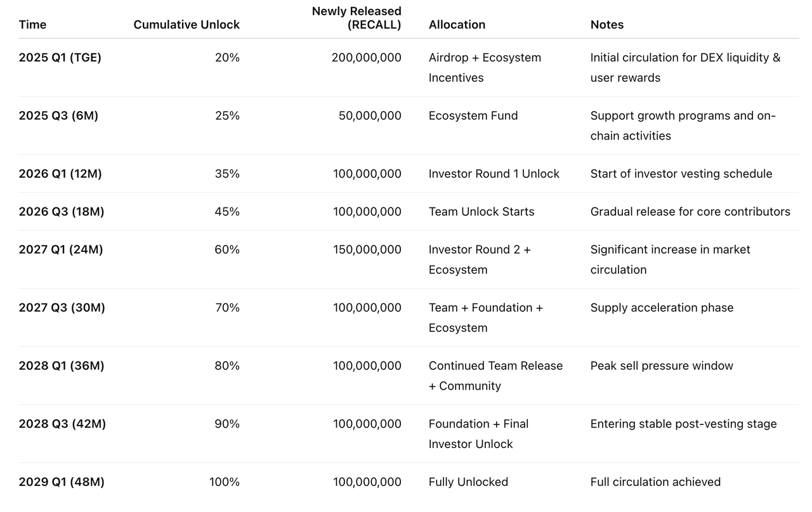Select the 100% cumulative unlock value

pyautogui.click(x=225, y=482)
